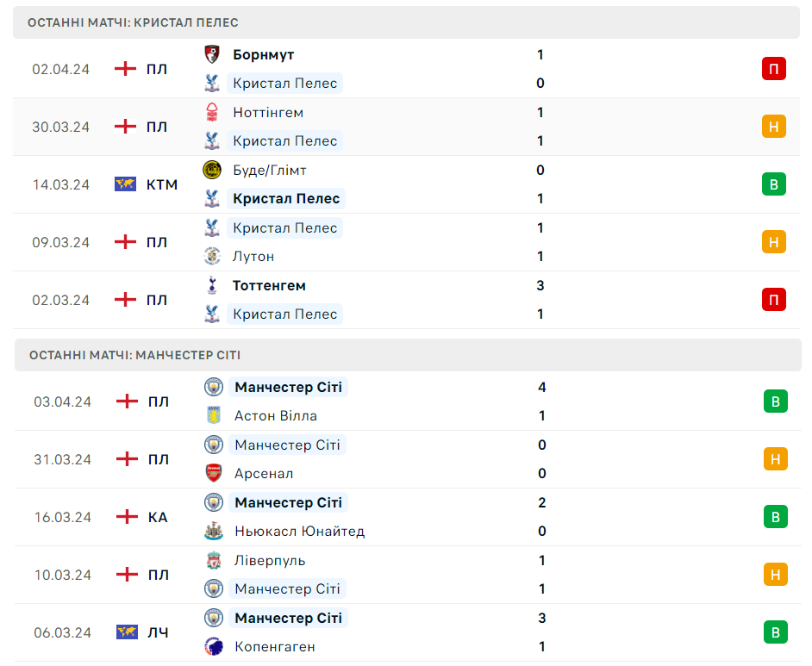Click the Luton club crest icon
Viewport: 812px width, 666px height.
click(211, 256)
